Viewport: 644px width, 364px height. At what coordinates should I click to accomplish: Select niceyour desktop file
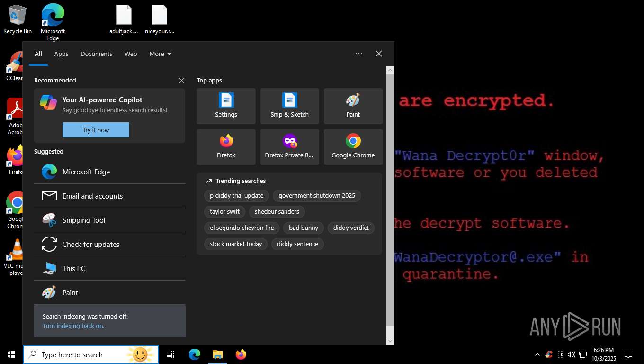(x=160, y=20)
